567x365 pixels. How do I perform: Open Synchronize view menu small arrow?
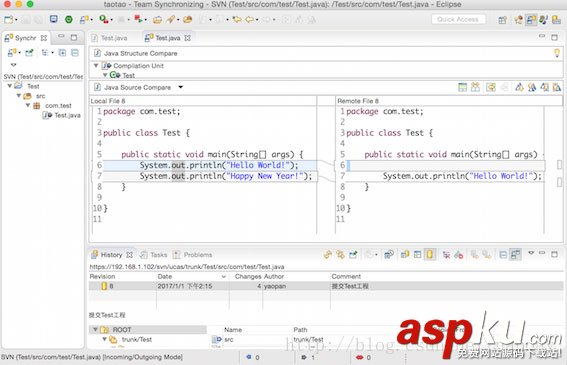pyautogui.click(x=13, y=65)
